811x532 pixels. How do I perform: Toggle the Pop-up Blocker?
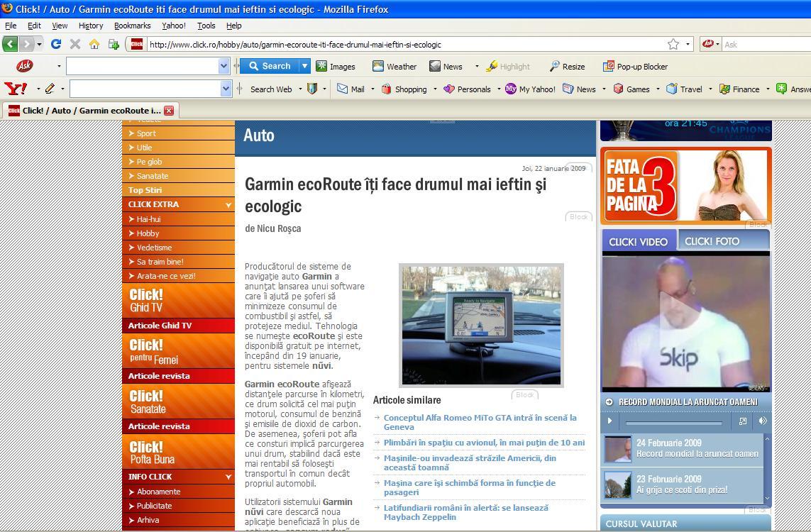pyautogui.click(x=635, y=66)
